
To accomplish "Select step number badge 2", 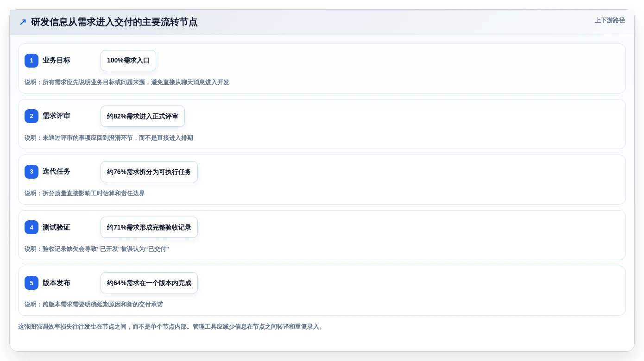I will pos(32,116).
